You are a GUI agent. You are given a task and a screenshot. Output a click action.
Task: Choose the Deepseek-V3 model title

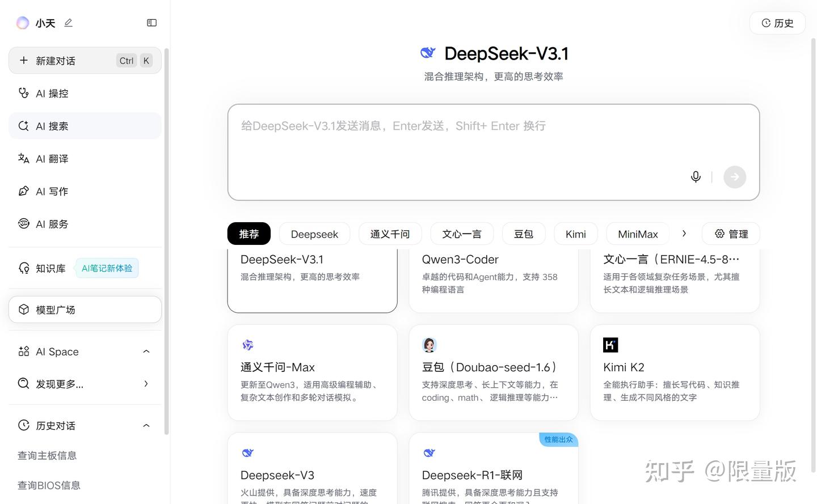(277, 475)
